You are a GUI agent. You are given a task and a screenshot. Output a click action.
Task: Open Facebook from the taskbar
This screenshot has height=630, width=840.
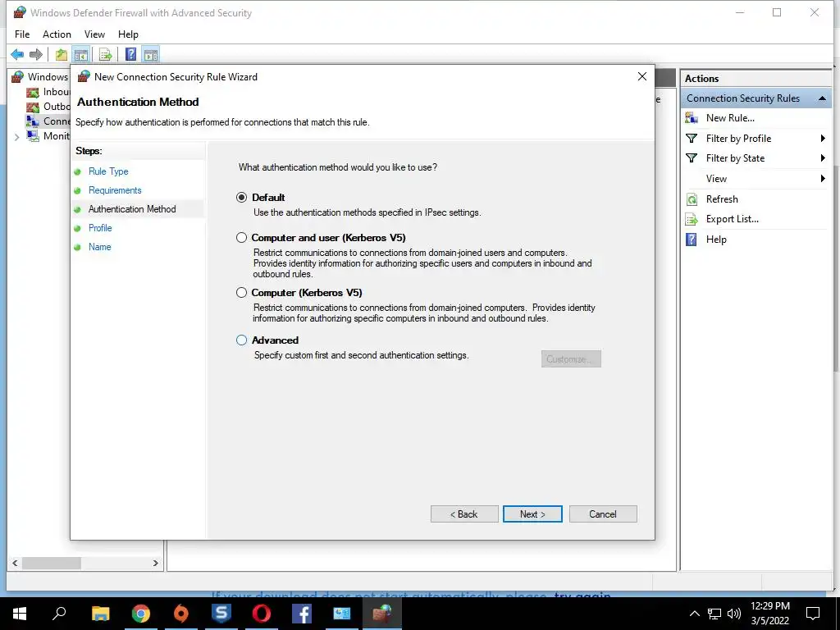(x=302, y=614)
